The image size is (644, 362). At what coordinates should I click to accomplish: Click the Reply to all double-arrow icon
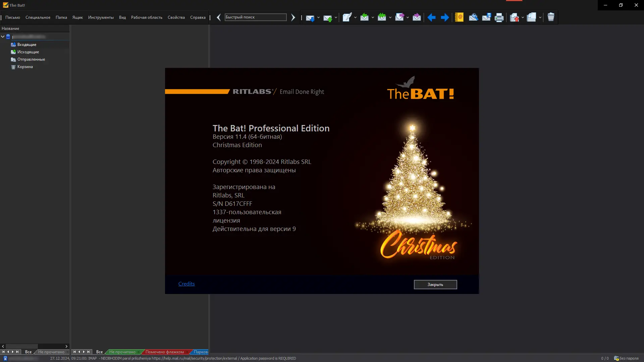(x=382, y=17)
